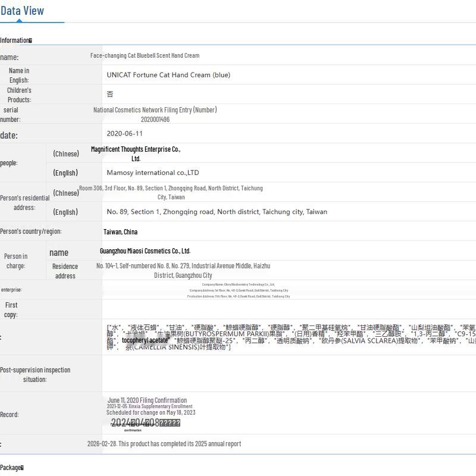Click 'Magnificent Thoughts Enterprise Co., Ltd.' company name

pos(136,154)
